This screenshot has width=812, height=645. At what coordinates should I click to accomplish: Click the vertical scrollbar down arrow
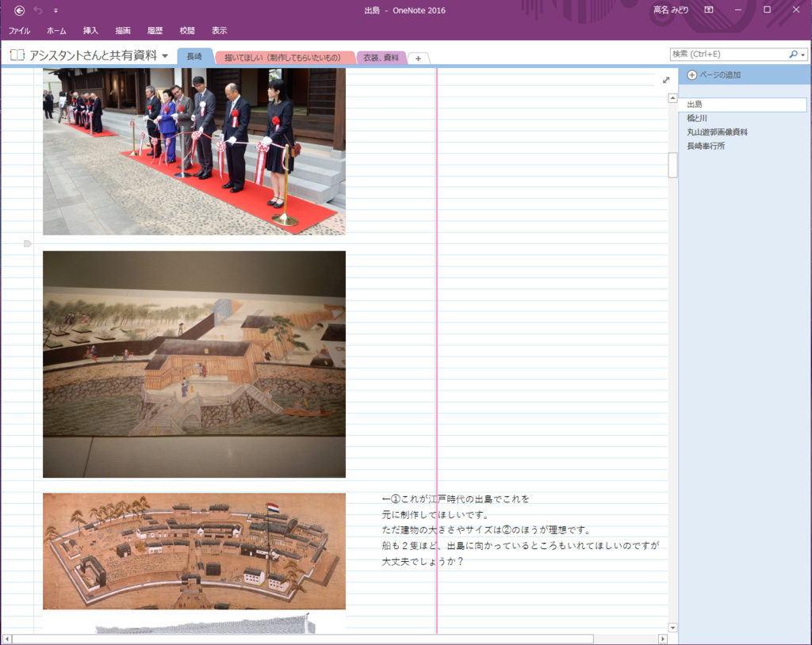[x=672, y=628]
